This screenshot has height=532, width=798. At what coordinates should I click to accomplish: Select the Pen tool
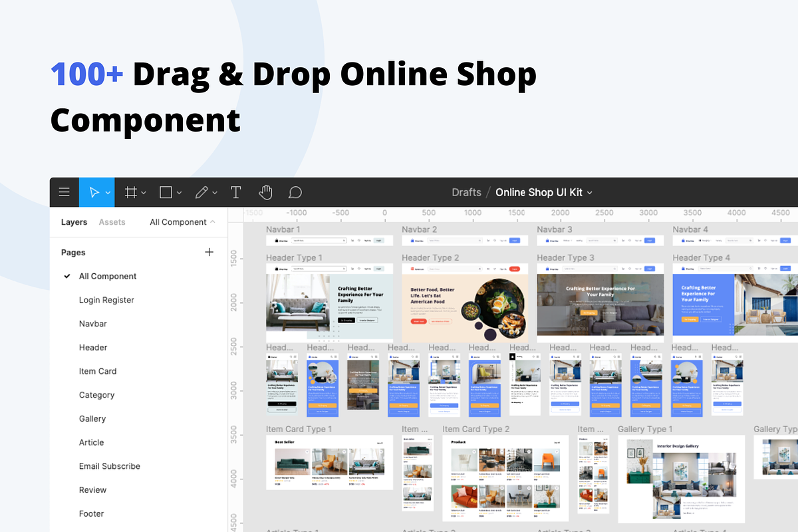point(201,192)
